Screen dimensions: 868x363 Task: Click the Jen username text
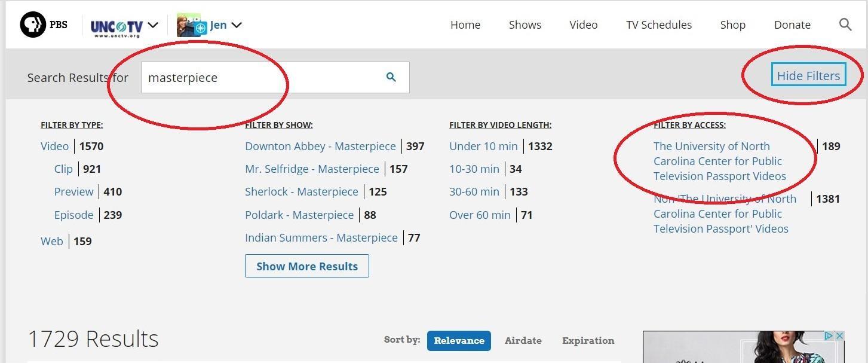pyautogui.click(x=218, y=25)
